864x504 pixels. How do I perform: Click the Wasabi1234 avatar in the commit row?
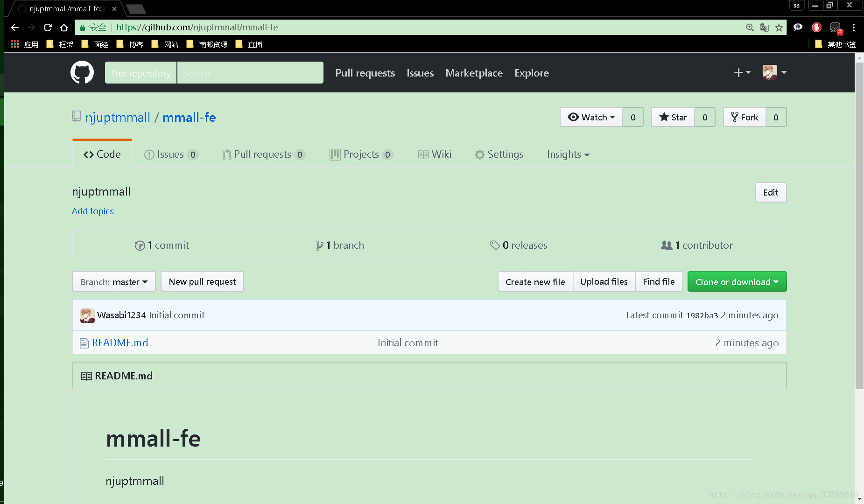(x=87, y=315)
